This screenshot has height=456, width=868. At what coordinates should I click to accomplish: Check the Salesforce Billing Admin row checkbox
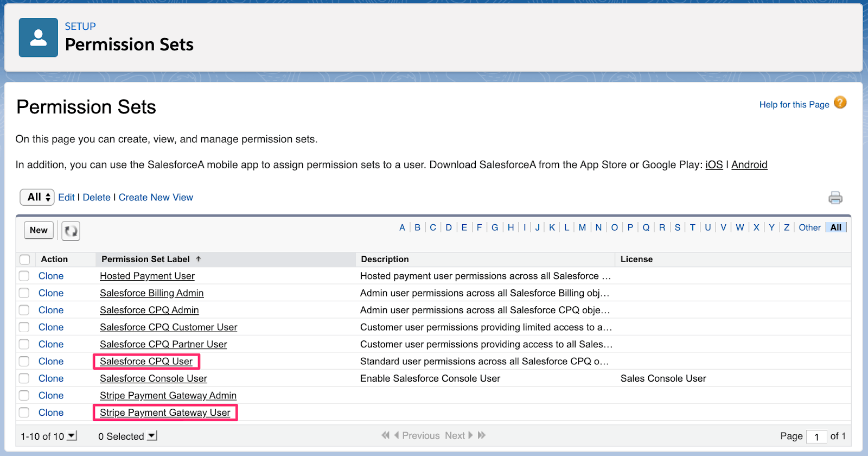pyautogui.click(x=24, y=293)
